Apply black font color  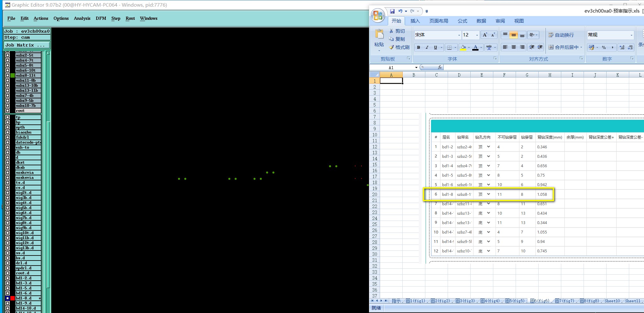[475, 47]
